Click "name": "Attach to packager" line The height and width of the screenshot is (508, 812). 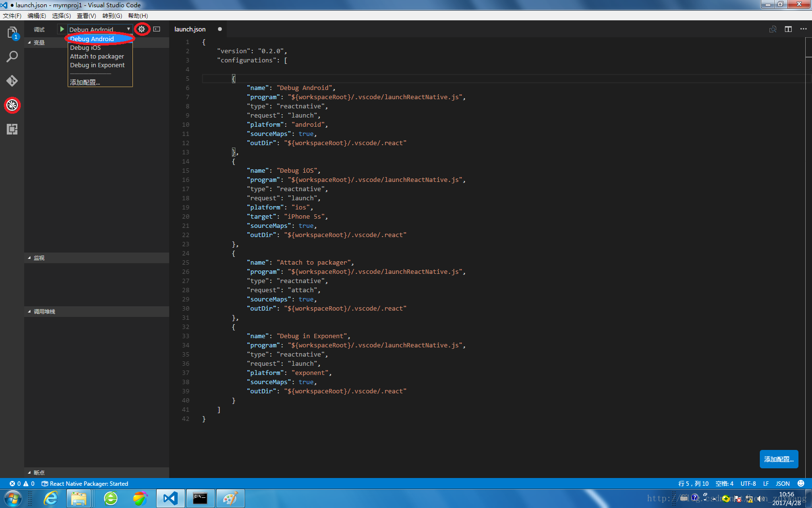300,262
